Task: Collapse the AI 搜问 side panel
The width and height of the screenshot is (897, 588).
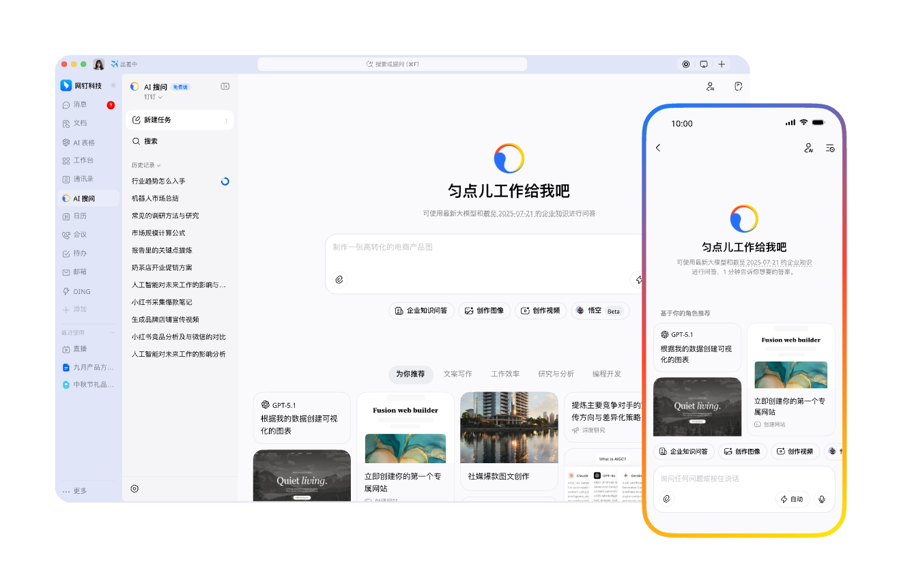Action: [225, 87]
